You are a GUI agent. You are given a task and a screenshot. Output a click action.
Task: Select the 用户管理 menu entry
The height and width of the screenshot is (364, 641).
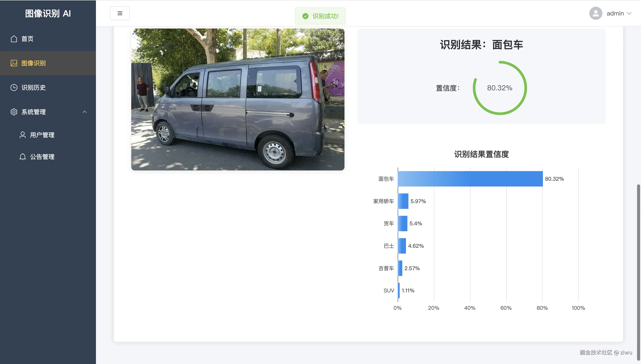tap(42, 135)
